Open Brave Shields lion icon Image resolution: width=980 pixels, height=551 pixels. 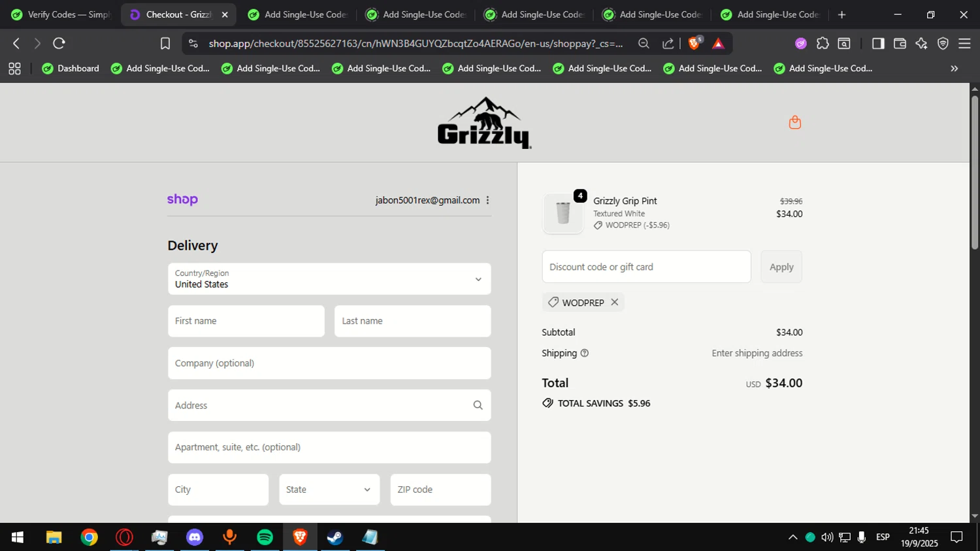click(x=694, y=43)
